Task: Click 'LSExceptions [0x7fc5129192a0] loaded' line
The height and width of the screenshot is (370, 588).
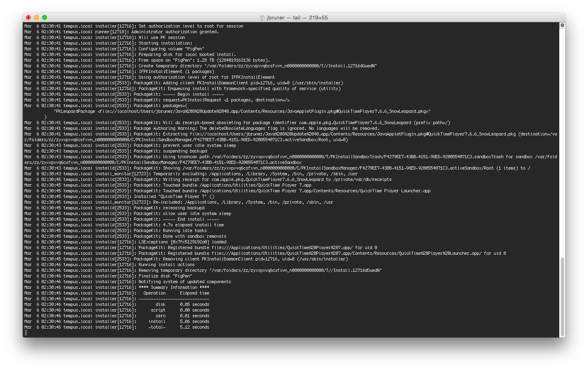Action: coord(125,242)
